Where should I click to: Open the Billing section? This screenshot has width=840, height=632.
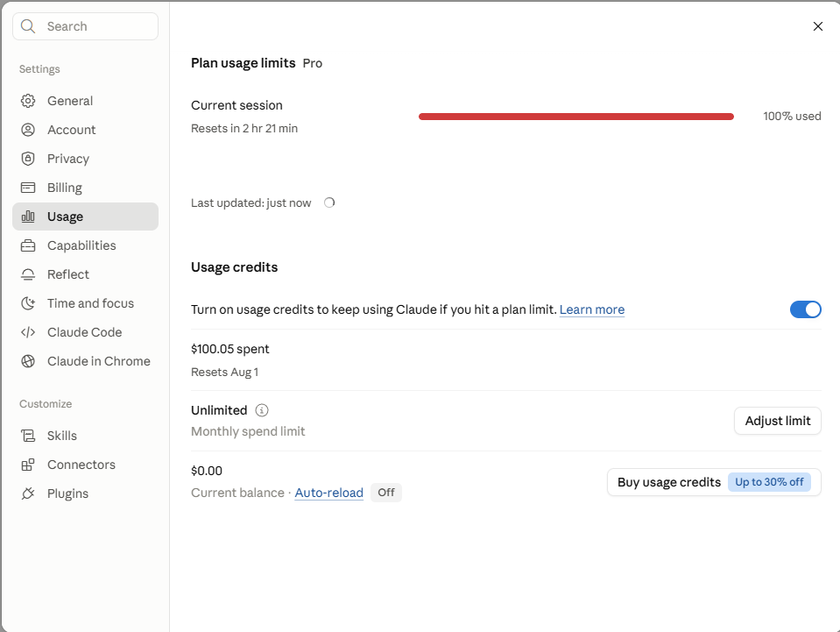85,188
